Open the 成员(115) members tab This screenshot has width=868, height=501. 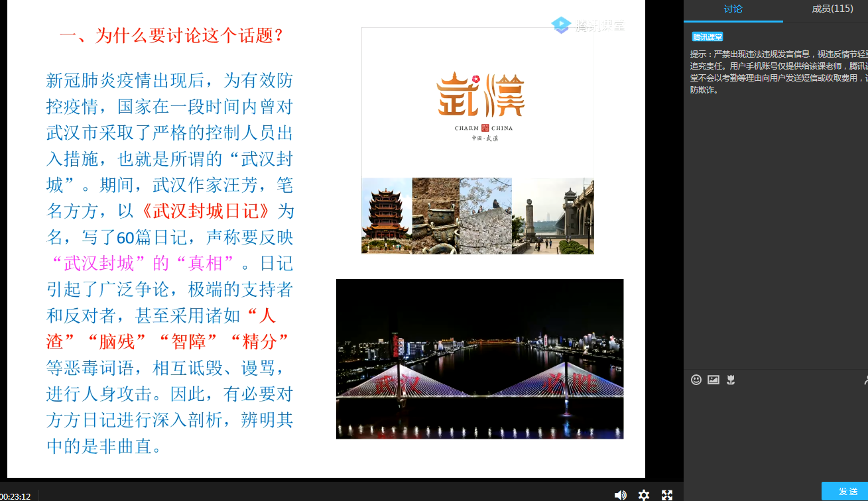click(832, 9)
